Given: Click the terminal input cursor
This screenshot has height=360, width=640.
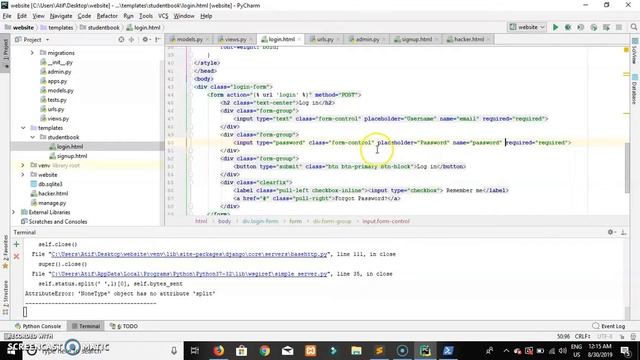Looking at the screenshot, I should pyautogui.click(x=25, y=312).
